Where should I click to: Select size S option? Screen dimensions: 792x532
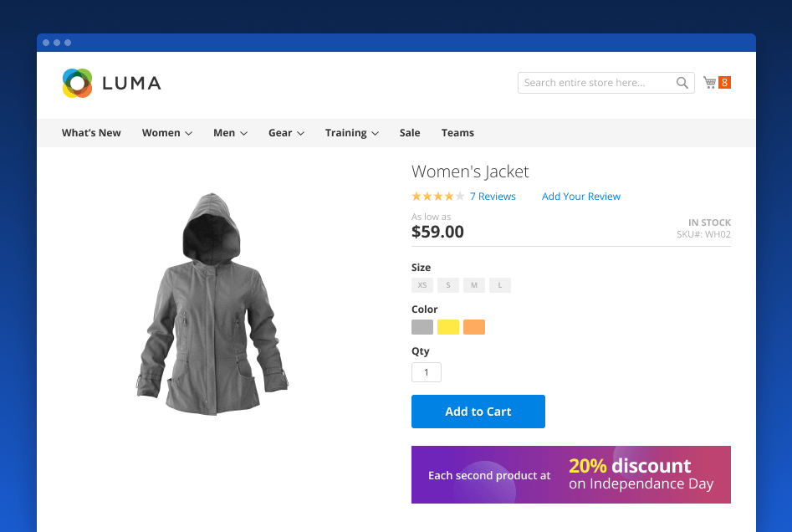(x=448, y=285)
